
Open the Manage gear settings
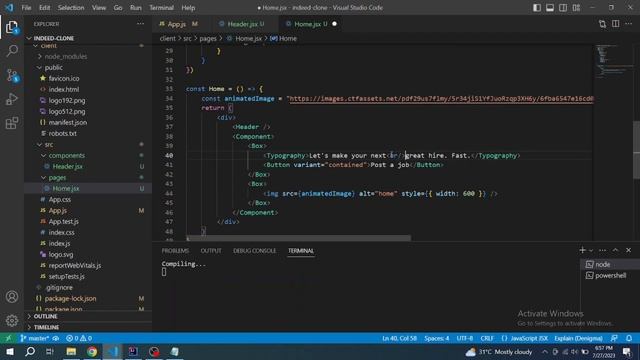(x=12, y=320)
